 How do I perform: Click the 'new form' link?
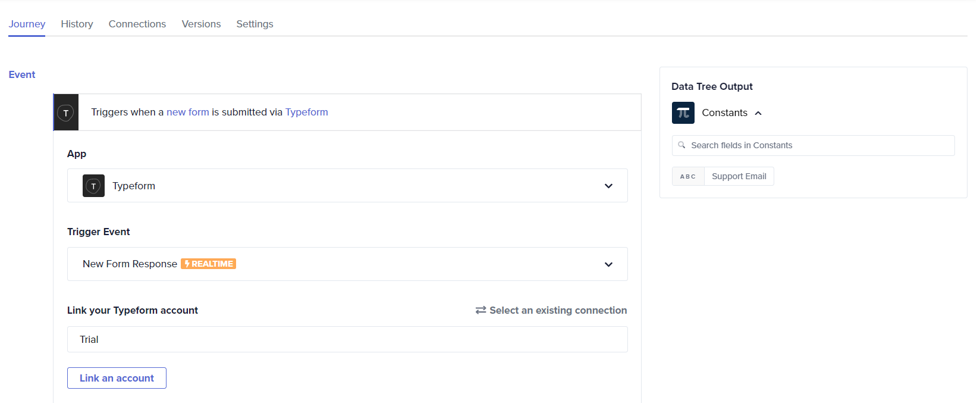[188, 112]
